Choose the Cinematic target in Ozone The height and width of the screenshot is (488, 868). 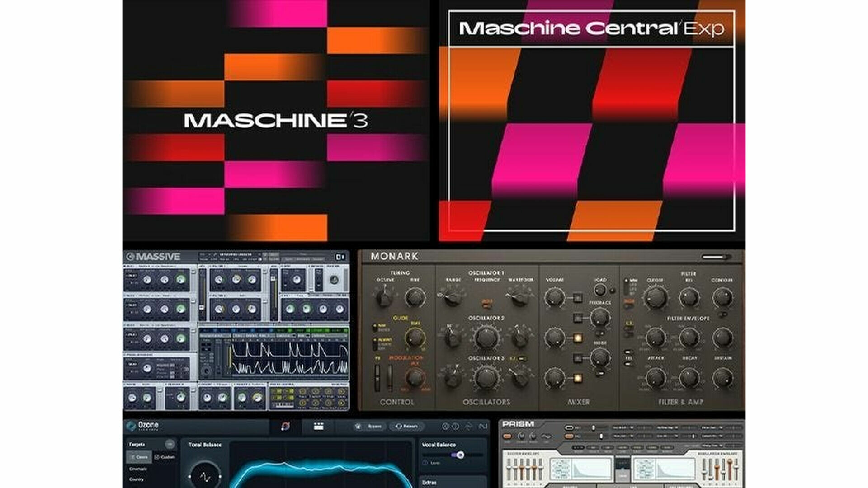tap(138, 469)
